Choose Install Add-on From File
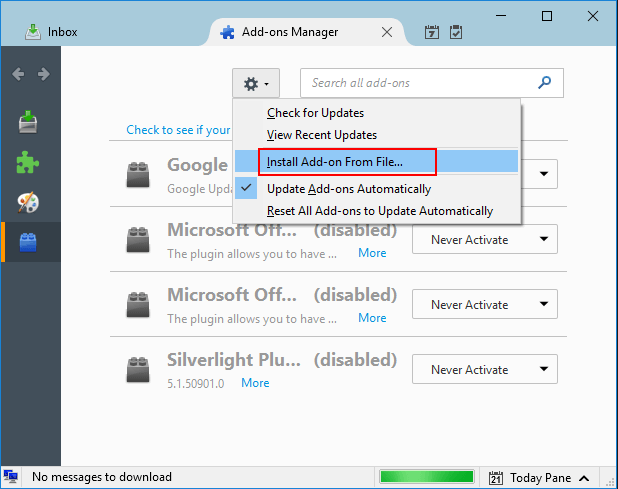The image size is (618, 489). [x=376, y=162]
